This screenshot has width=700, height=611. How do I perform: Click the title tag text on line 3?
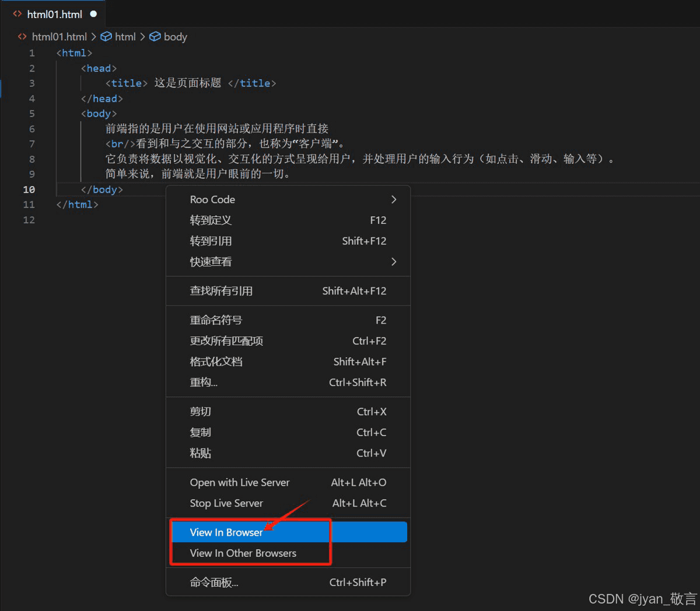(127, 83)
